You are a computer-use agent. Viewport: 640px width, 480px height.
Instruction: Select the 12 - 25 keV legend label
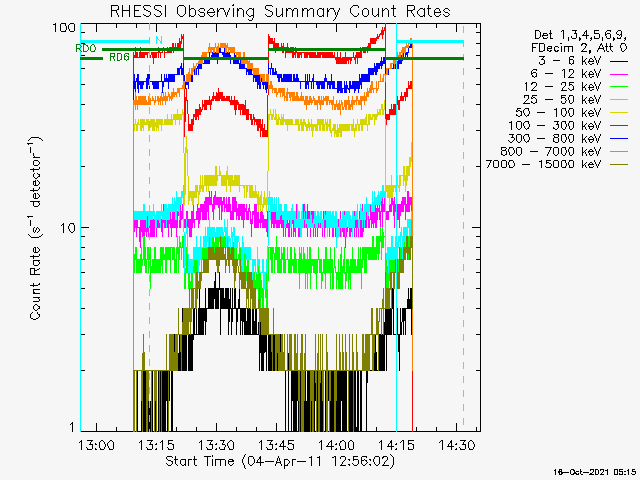coord(562,87)
